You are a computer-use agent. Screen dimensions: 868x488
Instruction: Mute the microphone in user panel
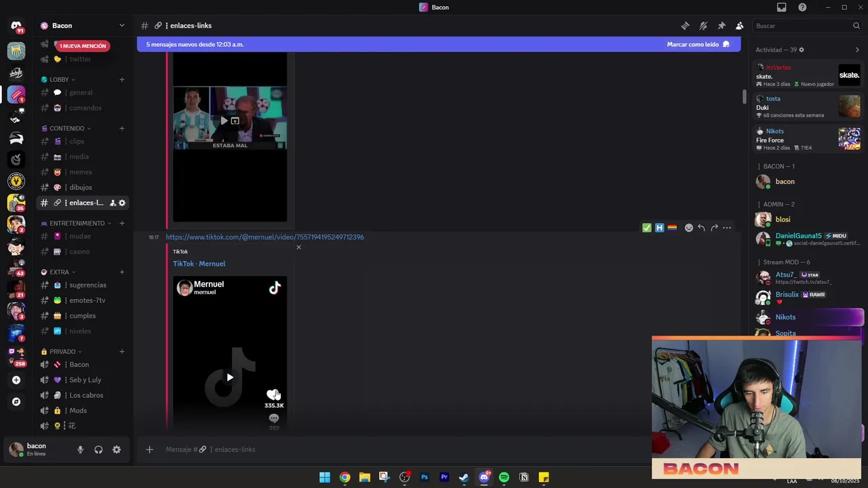(x=80, y=449)
